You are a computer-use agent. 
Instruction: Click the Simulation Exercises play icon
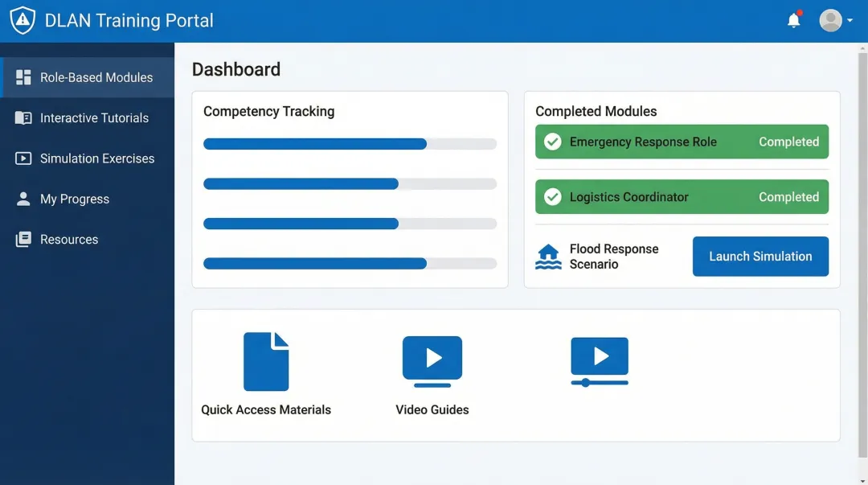[23, 158]
